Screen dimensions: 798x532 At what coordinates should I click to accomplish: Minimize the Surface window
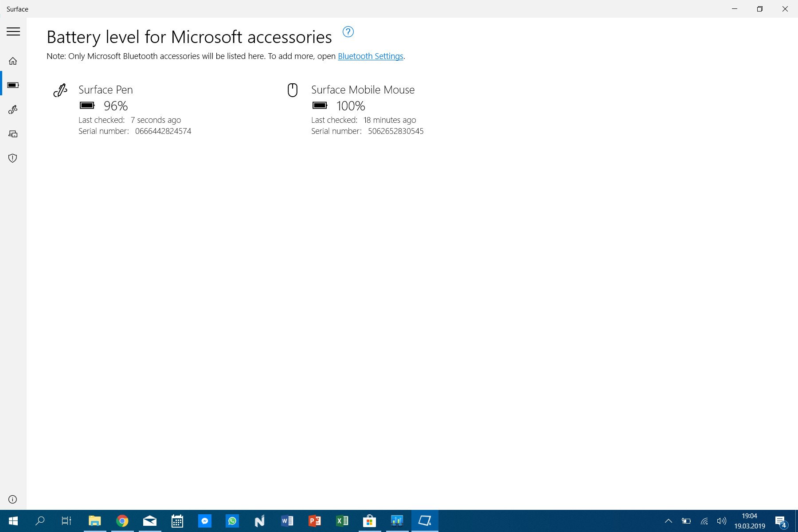(x=735, y=9)
